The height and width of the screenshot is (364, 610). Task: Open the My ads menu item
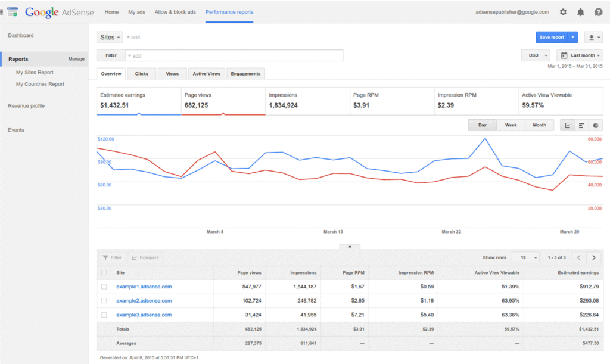(x=136, y=12)
